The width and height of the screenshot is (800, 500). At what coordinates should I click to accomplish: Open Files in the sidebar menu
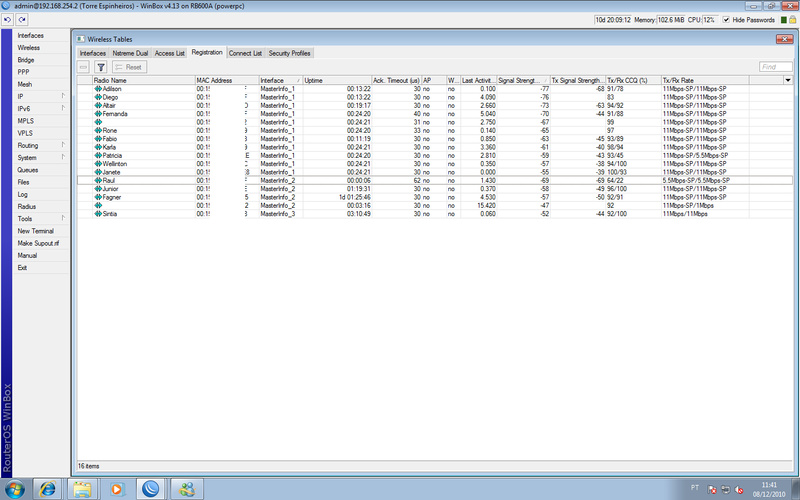[x=23, y=182]
